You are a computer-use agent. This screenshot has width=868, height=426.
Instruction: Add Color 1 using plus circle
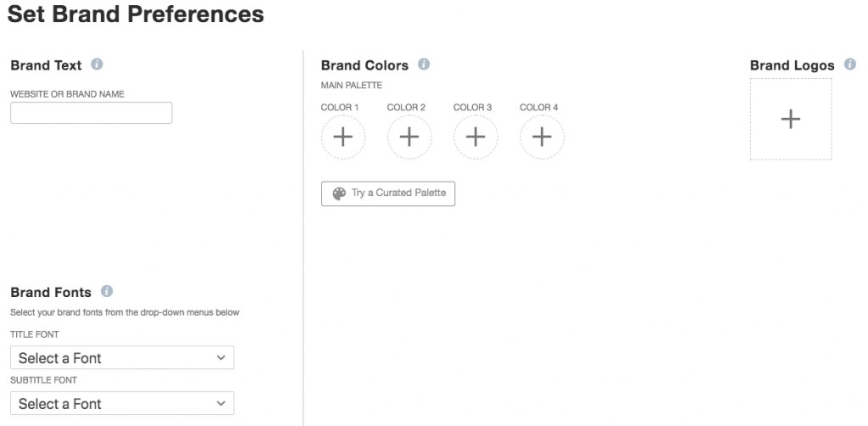[x=343, y=137]
